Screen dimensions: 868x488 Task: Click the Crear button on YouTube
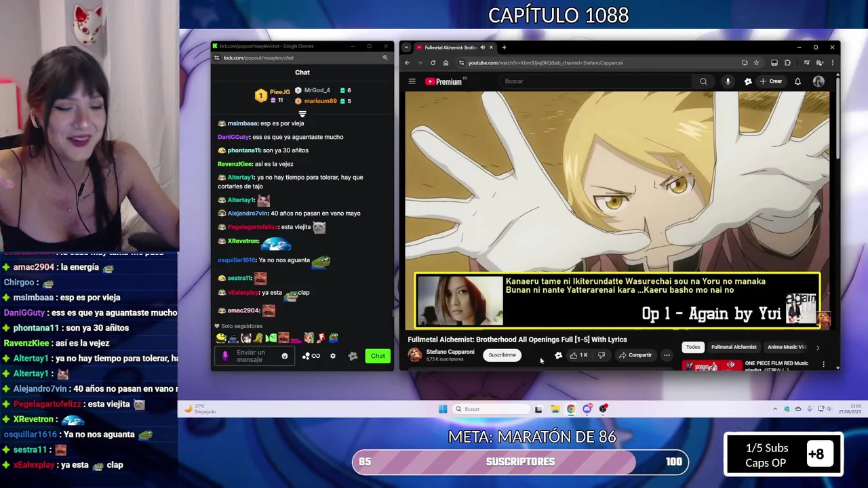[771, 81]
